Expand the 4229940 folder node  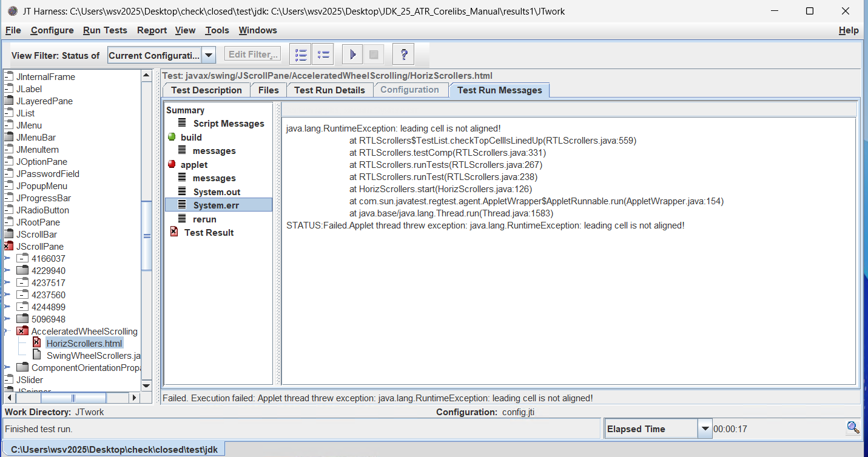click(x=8, y=270)
